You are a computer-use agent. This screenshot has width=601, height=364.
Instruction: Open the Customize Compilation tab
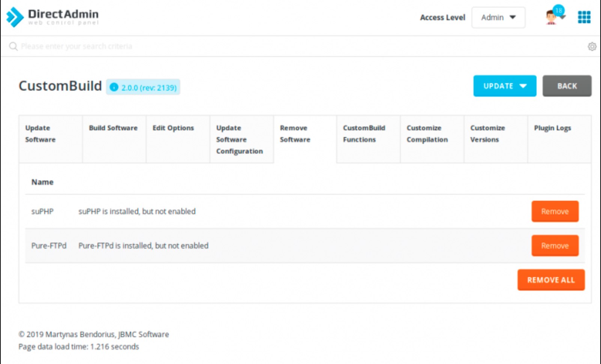(432, 139)
